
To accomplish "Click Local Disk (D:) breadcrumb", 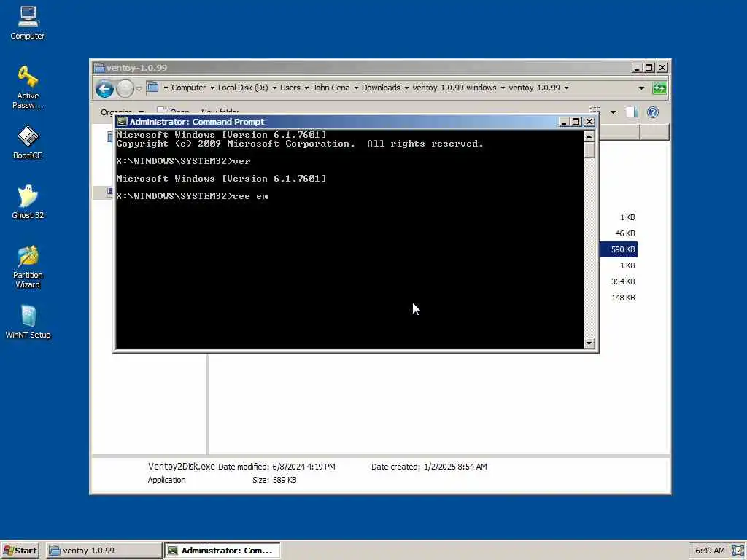I will (243, 87).
